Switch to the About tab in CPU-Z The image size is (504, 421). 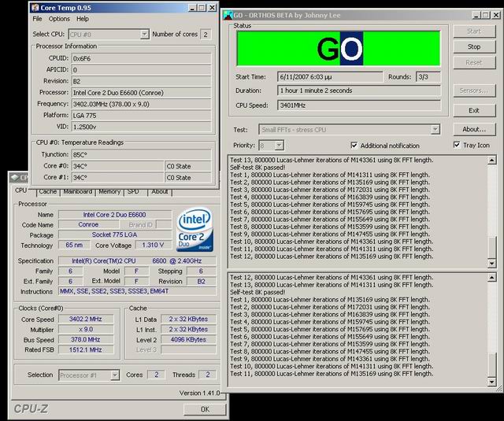coord(160,192)
